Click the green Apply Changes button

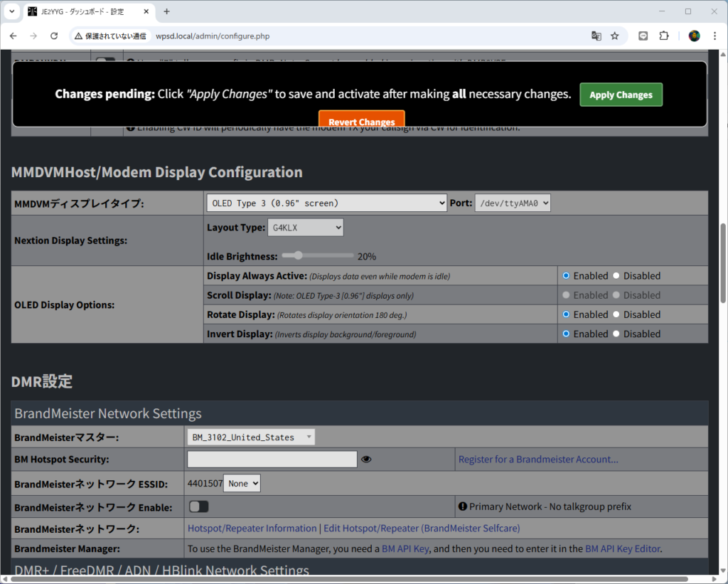point(621,95)
